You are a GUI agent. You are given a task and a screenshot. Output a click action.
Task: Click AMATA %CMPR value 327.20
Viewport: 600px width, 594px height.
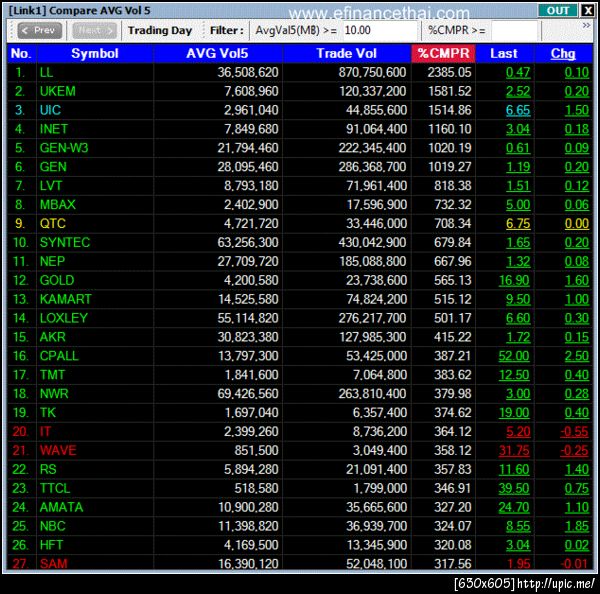[453, 507]
